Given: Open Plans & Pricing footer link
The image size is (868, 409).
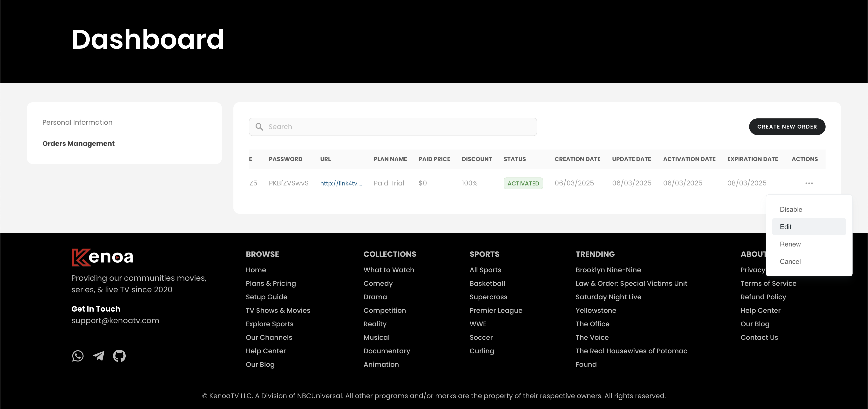Looking at the screenshot, I should click(271, 283).
